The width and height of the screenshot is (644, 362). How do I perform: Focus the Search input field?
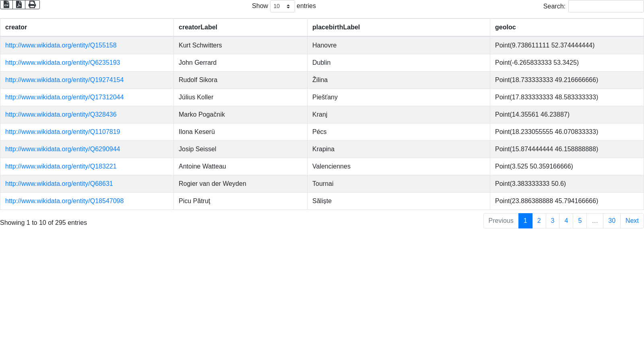tap(605, 6)
